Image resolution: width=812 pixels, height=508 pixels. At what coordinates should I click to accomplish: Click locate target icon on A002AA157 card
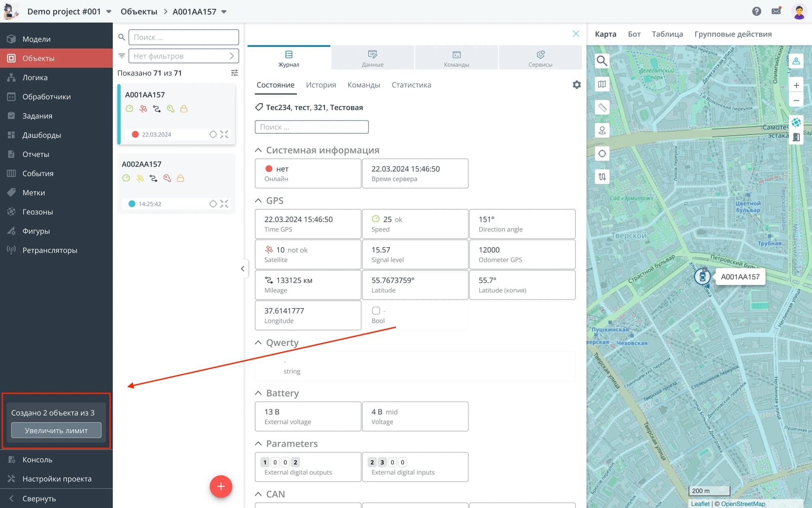(x=213, y=204)
